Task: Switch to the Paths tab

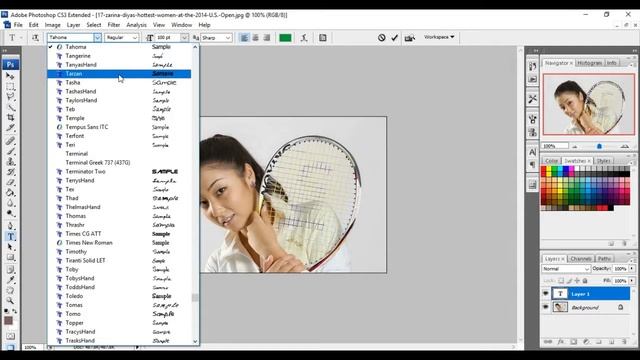Action: [x=604, y=259]
